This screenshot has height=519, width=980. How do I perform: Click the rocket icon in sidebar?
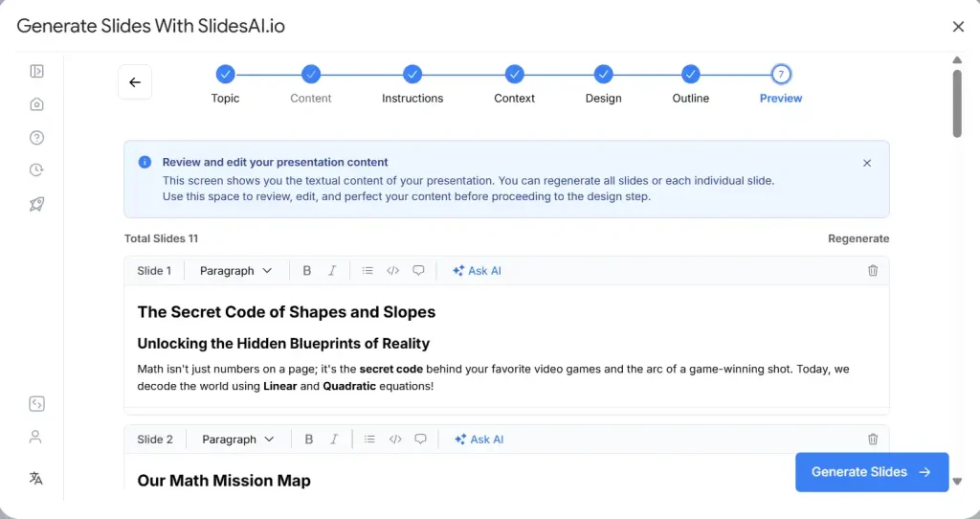point(37,204)
